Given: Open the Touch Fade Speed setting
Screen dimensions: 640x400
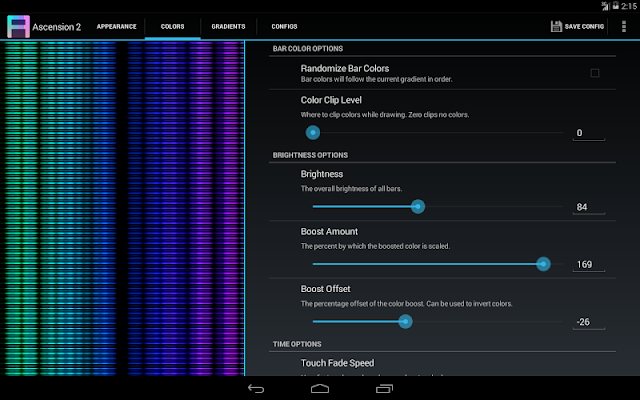Looking at the screenshot, I should [337, 363].
